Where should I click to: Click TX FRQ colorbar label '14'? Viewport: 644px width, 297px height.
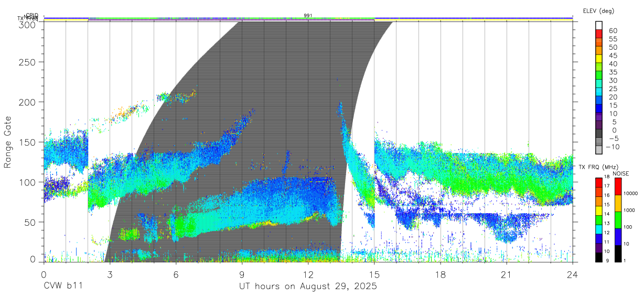coord(607,214)
